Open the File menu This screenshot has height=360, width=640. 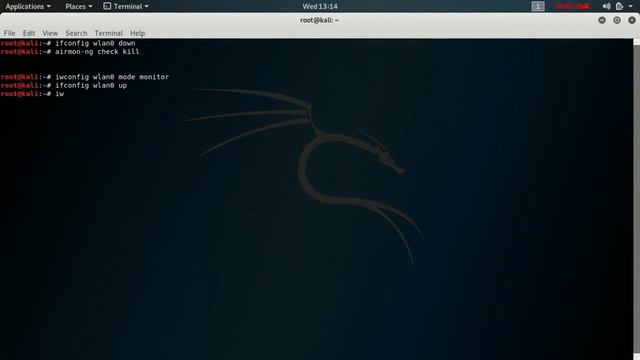(9, 33)
